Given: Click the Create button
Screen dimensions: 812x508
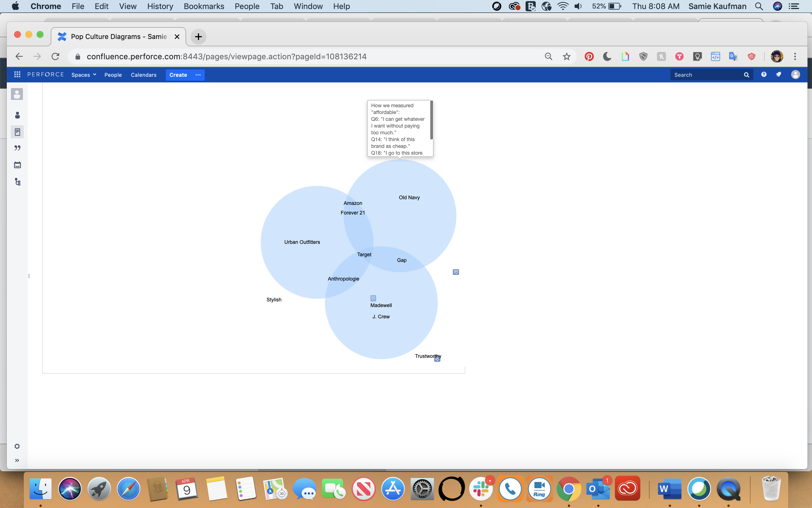Looking at the screenshot, I should (178, 75).
